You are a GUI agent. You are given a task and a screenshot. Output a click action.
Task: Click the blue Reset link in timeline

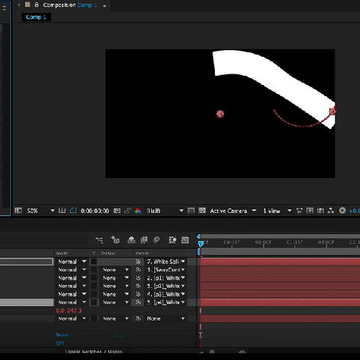(62, 335)
